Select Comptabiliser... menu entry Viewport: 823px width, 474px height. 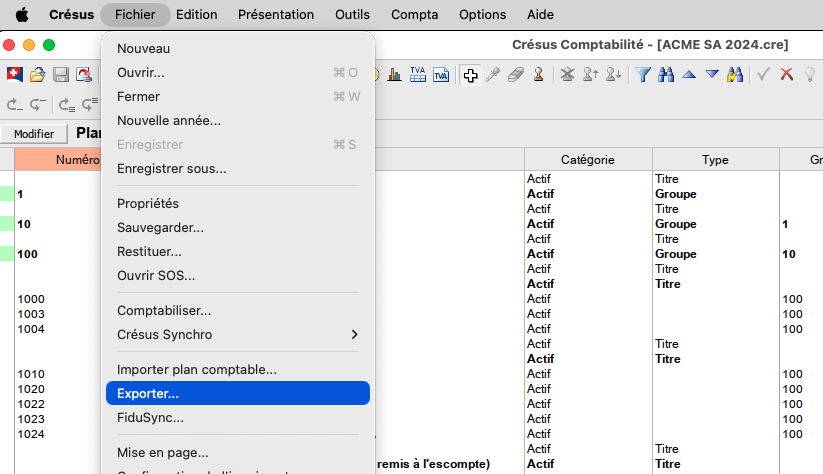238,311
